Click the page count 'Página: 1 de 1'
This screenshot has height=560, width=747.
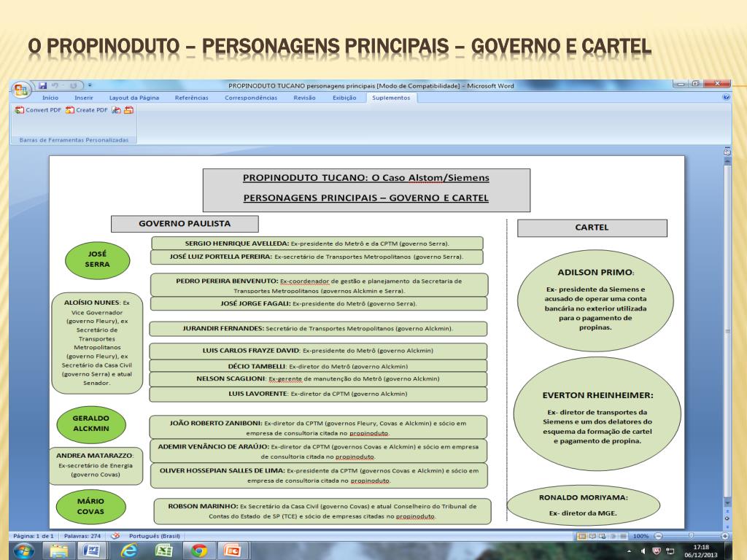[x=33, y=536]
